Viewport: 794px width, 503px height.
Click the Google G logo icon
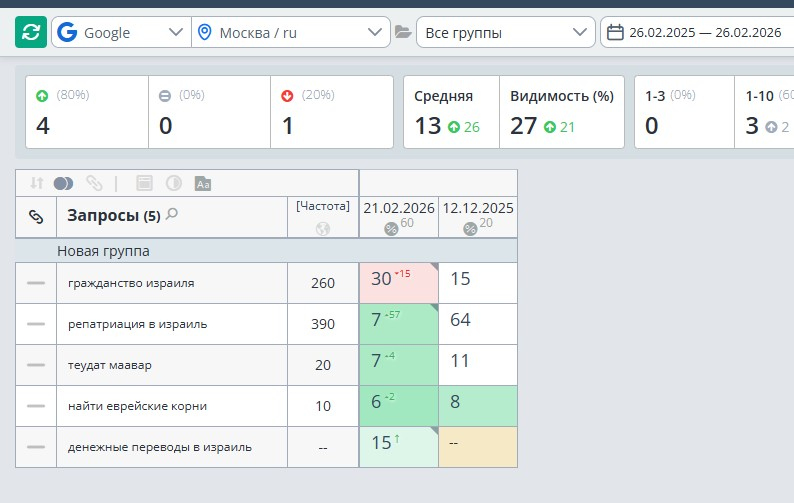coord(67,32)
